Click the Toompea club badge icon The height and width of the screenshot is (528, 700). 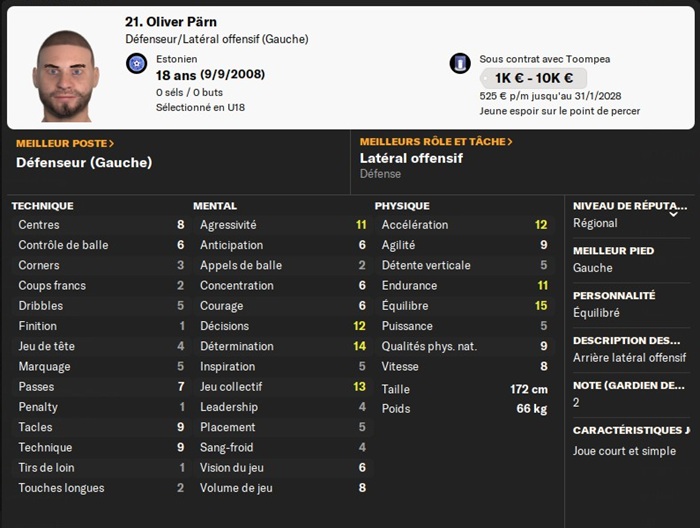(460, 63)
